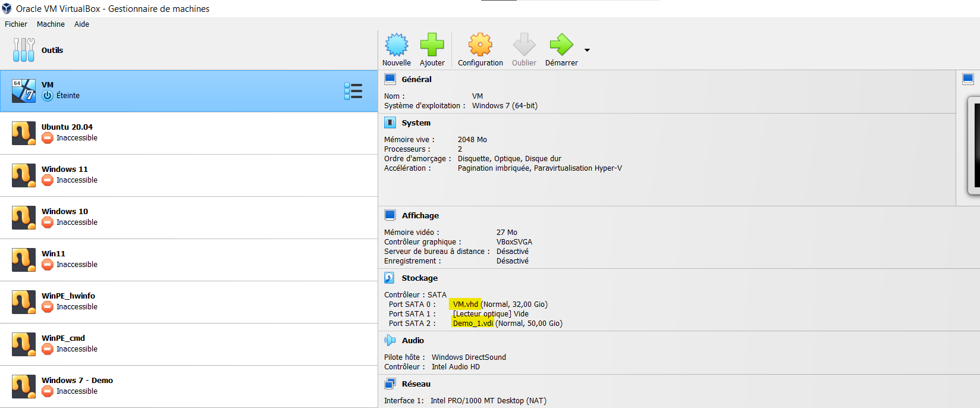Open the Aide menu

coord(81,24)
